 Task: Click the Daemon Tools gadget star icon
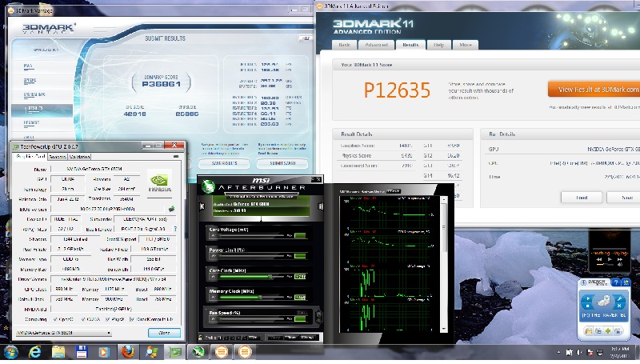[626, 282]
